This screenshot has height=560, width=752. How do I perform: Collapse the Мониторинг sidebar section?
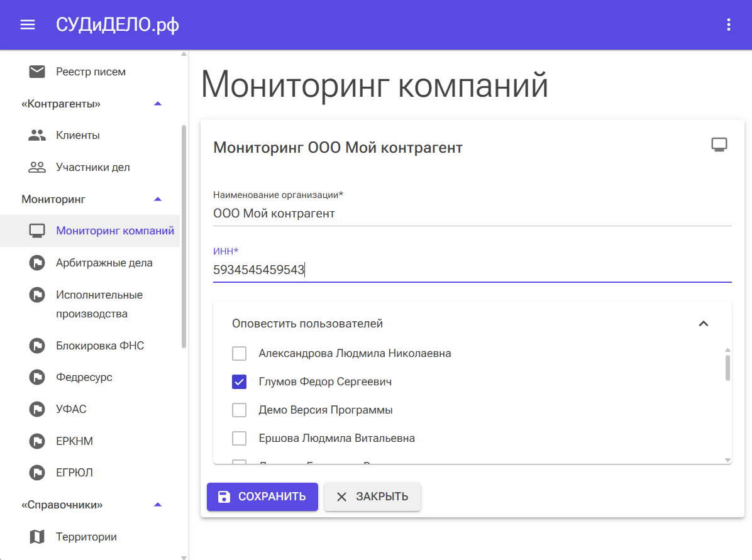tap(158, 199)
